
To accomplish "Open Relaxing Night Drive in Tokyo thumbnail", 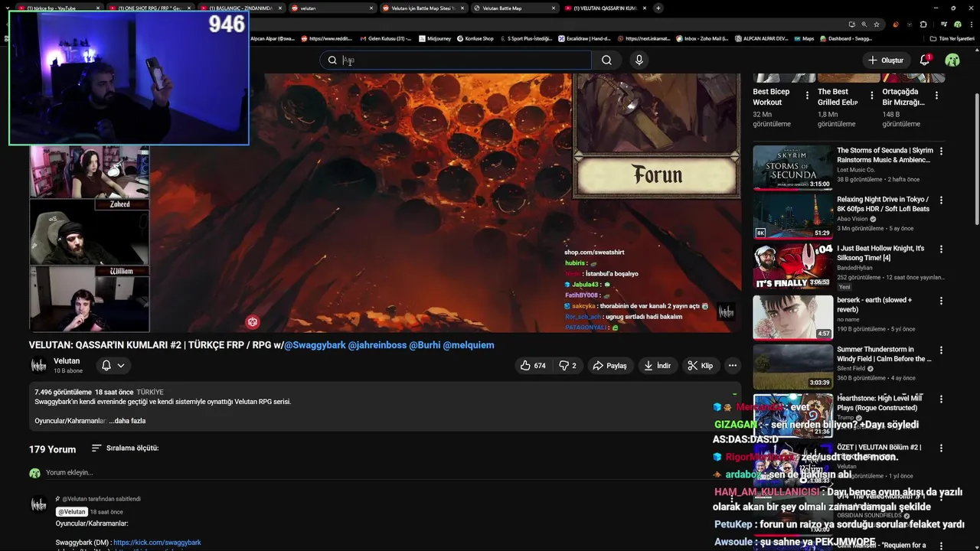I will click(792, 217).
